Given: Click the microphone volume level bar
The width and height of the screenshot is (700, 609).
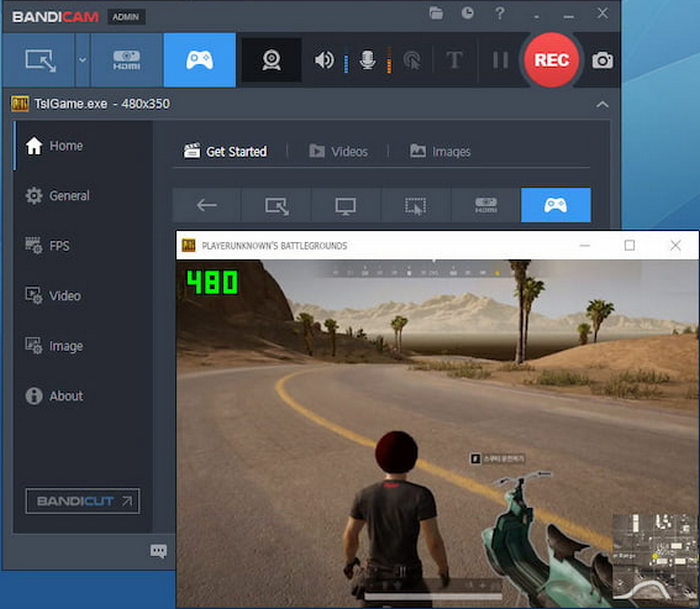Looking at the screenshot, I should (x=389, y=60).
